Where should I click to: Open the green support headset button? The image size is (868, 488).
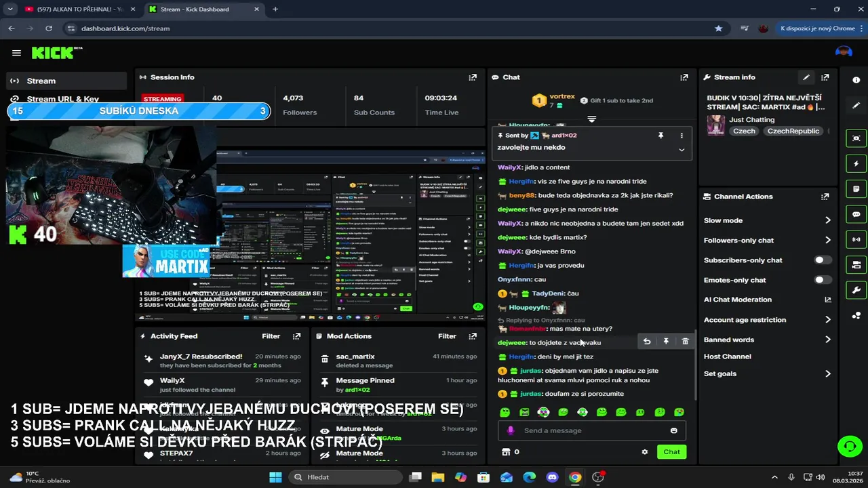click(x=850, y=446)
